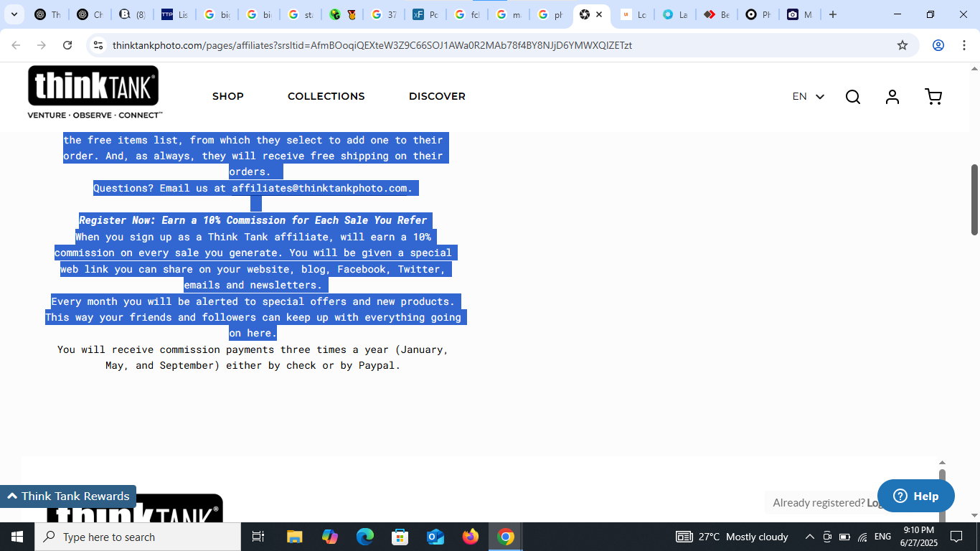This screenshot has height=551, width=980.
Task: Open Outlook from the taskbar
Action: [435, 537]
